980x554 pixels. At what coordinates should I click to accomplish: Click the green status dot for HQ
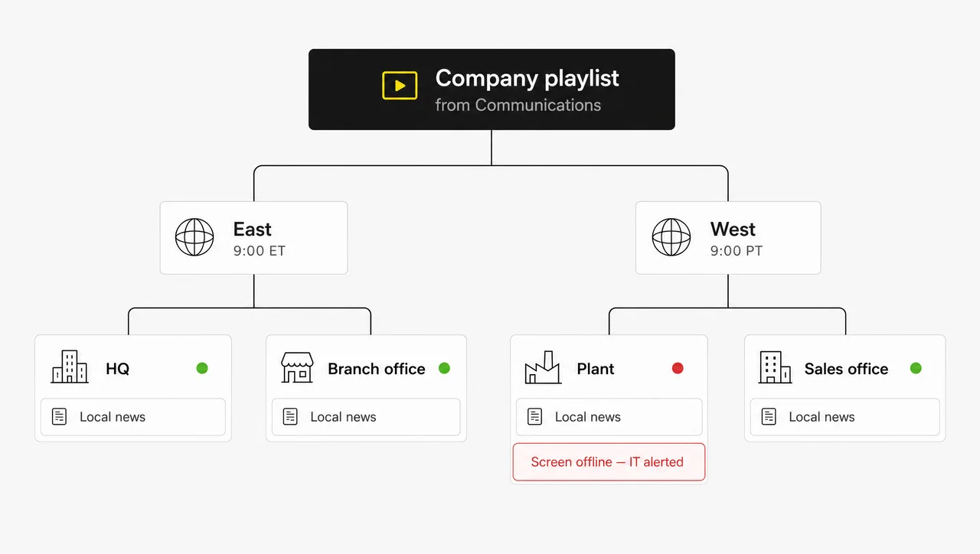click(202, 368)
